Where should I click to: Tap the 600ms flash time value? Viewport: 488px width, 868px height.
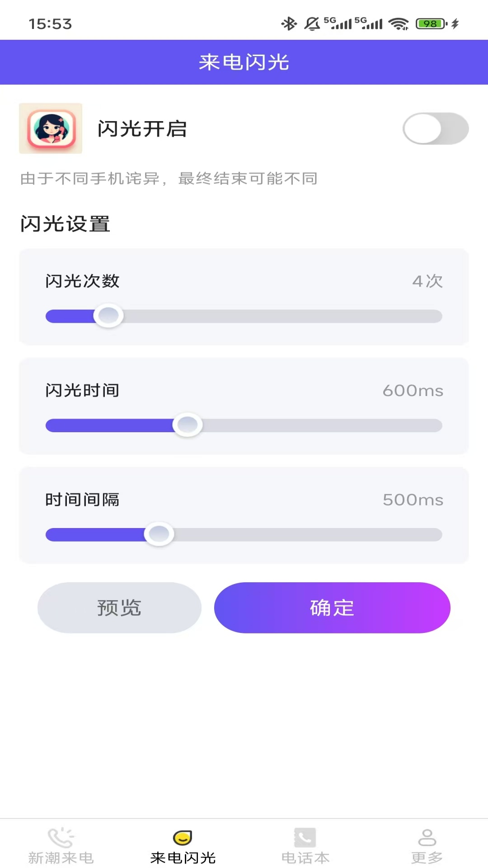pos(413,391)
